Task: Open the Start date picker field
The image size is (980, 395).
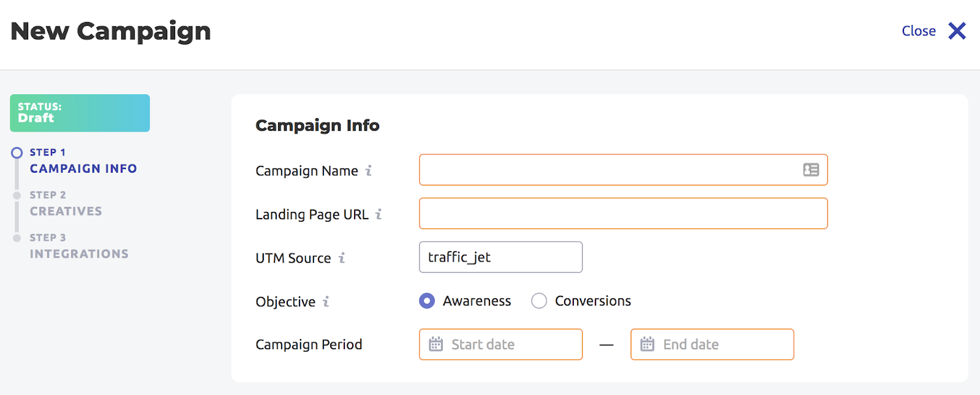Action: click(501, 344)
